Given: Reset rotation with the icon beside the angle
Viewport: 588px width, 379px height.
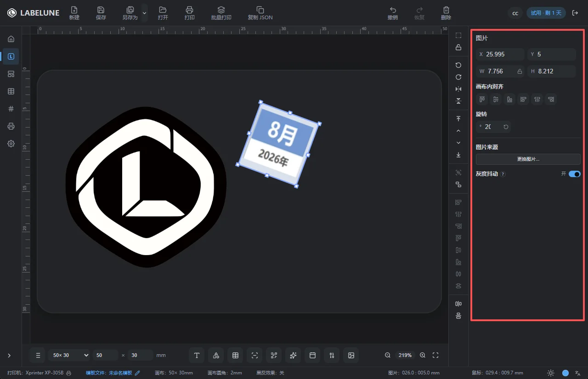Looking at the screenshot, I should click(506, 127).
